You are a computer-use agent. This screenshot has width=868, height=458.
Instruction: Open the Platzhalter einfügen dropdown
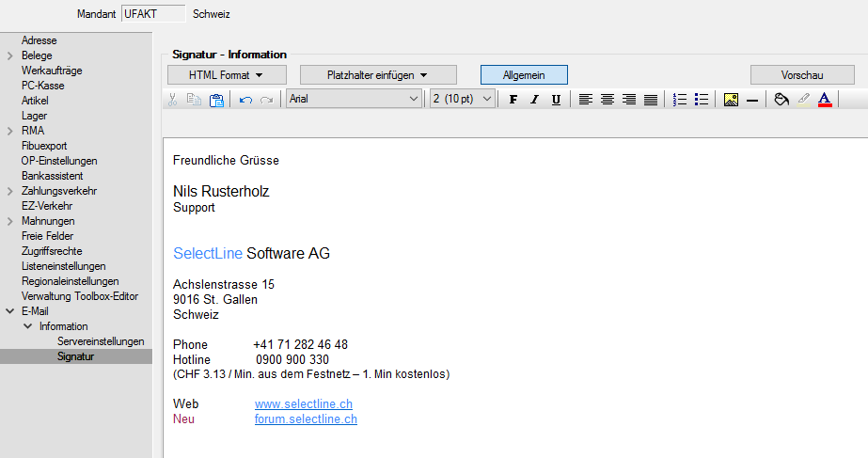pos(378,75)
